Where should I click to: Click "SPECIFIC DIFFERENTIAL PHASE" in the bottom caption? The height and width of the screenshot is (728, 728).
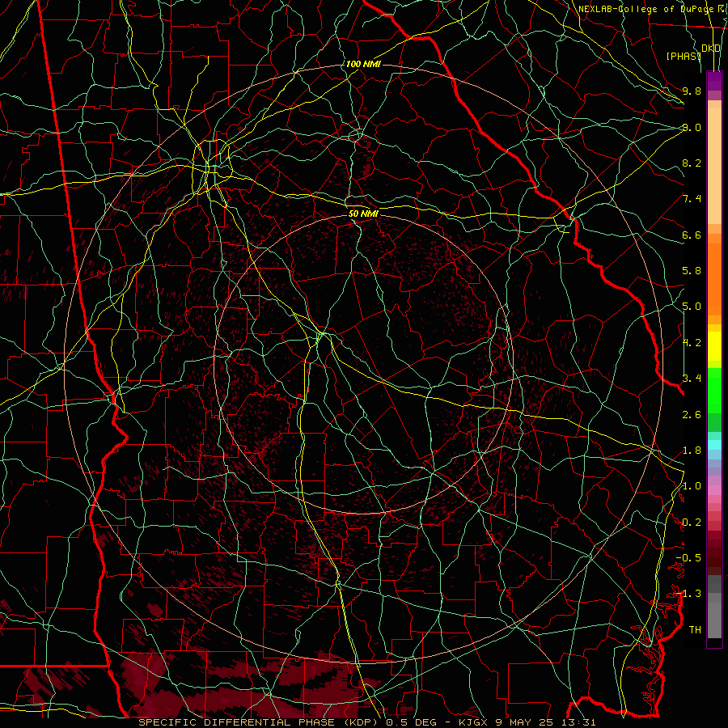pos(236,722)
